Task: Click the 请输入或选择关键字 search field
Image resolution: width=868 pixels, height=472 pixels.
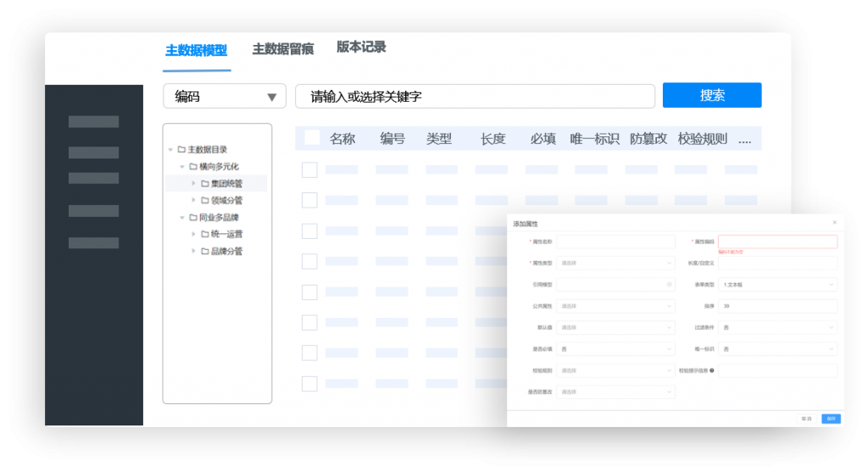Action: (x=475, y=97)
